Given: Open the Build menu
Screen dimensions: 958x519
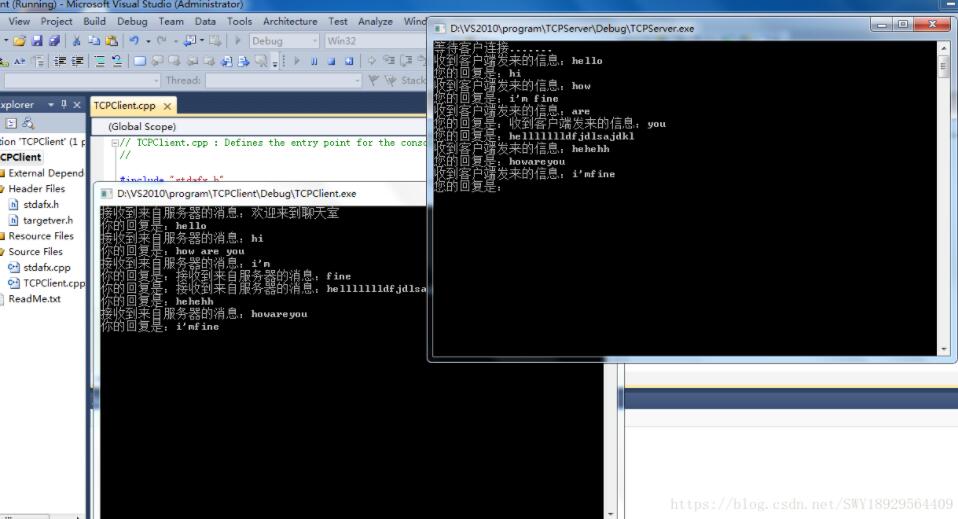Looking at the screenshot, I should (x=94, y=21).
